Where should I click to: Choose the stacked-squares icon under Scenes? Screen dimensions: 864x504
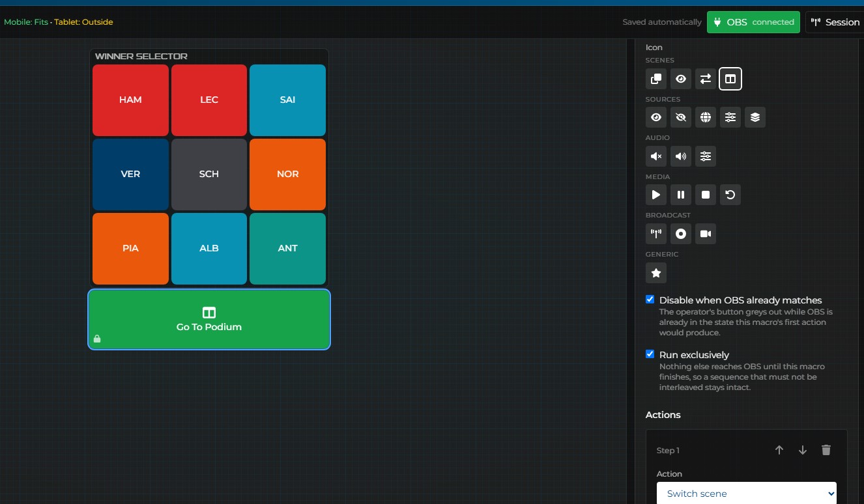[x=656, y=79]
